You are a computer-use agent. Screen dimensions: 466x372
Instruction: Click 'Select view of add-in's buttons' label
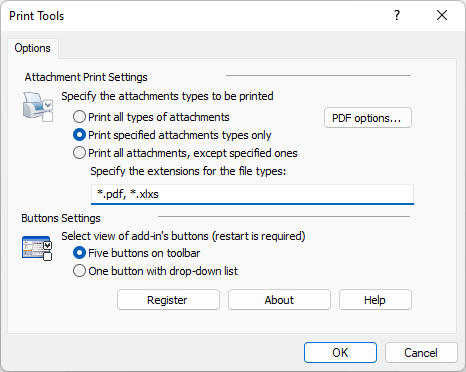(x=183, y=236)
